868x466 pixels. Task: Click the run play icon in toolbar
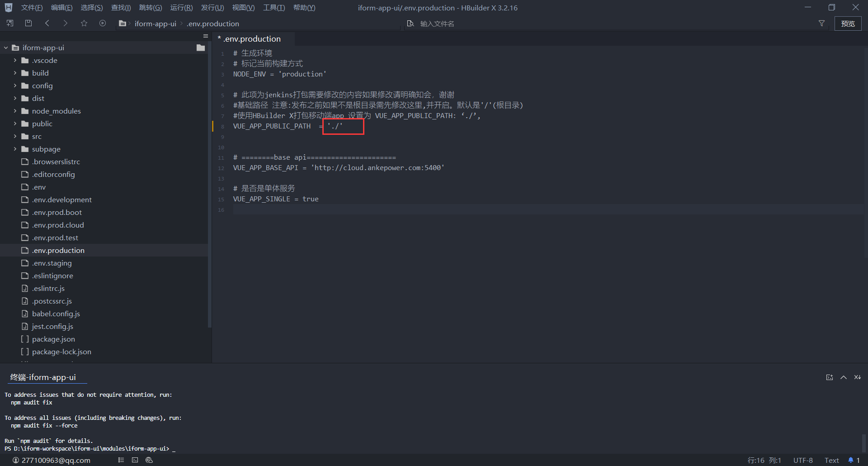tap(103, 24)
